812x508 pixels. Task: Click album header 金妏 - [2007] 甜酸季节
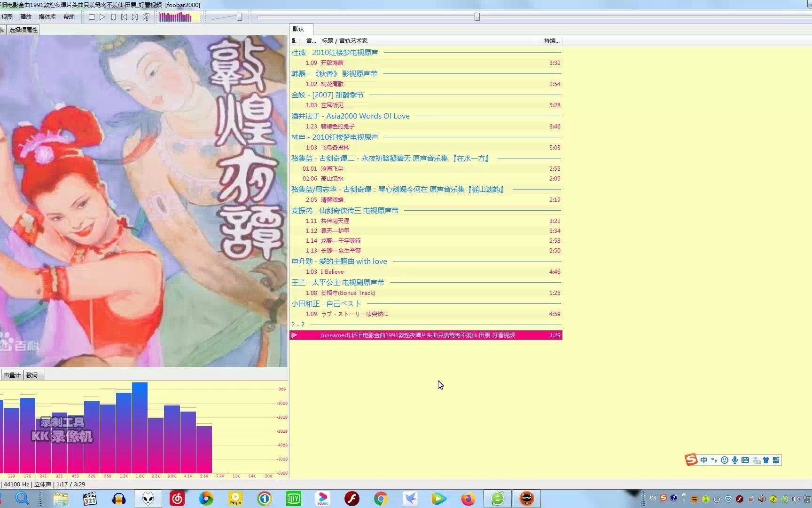click(328, 95)
